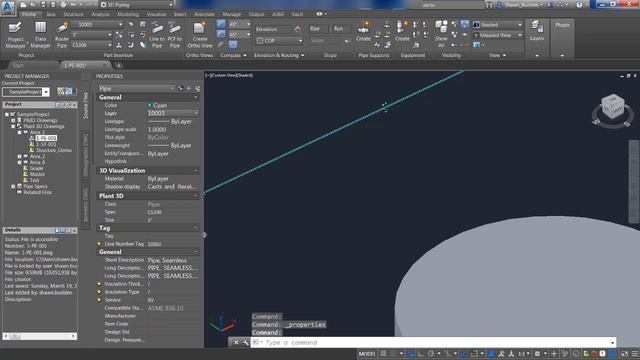Open the pipe size dropdown in ribbon
640x360 pixels.
92,35
